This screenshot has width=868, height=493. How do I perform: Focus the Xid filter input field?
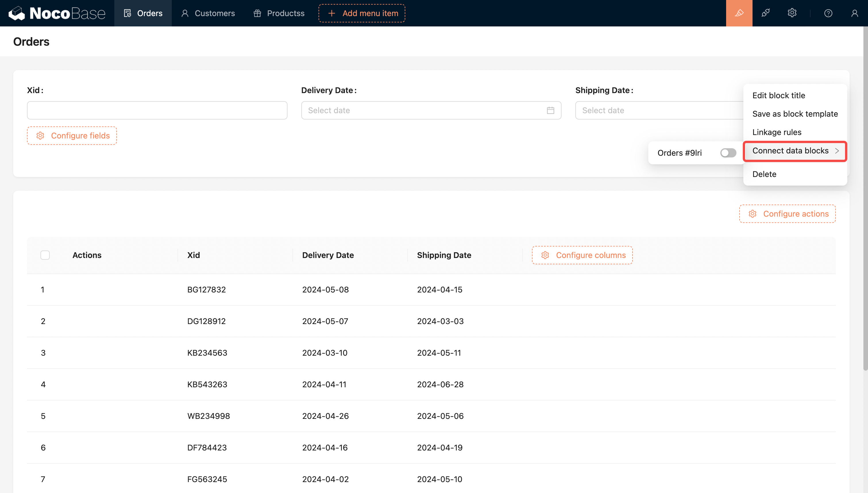tap(157, 110)
